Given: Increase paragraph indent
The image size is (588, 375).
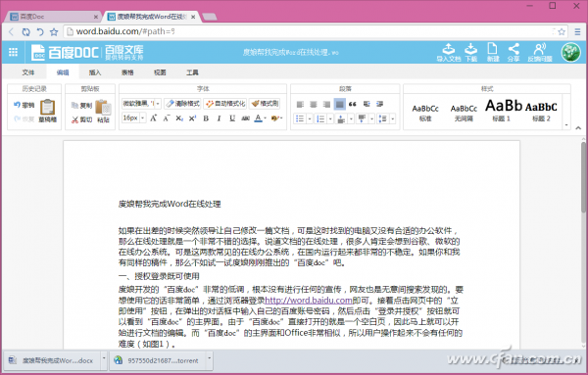Looking at the screenshot, I should coord(380,104).
